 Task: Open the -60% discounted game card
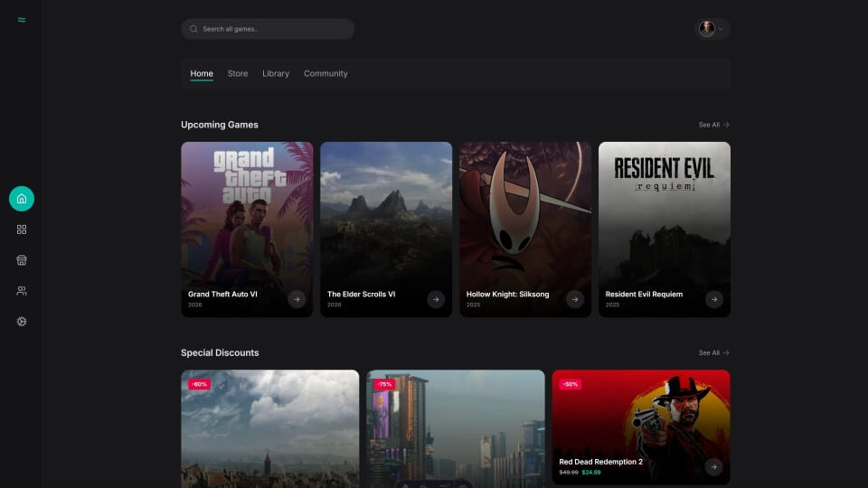click(270, 428)
